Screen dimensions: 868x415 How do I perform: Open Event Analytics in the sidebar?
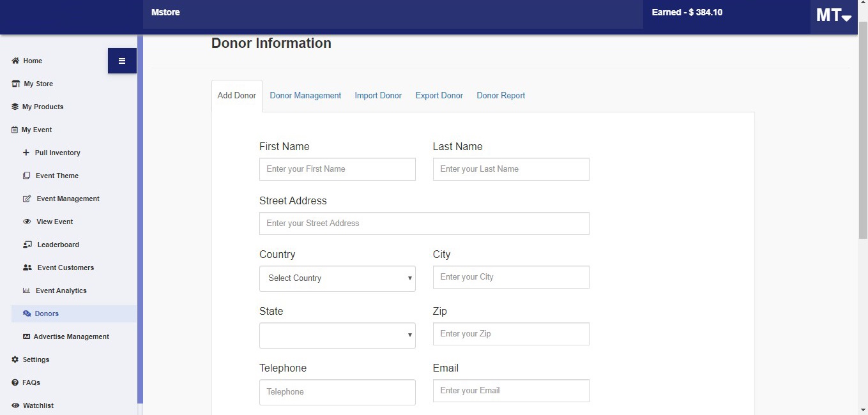tap(61, 290)
